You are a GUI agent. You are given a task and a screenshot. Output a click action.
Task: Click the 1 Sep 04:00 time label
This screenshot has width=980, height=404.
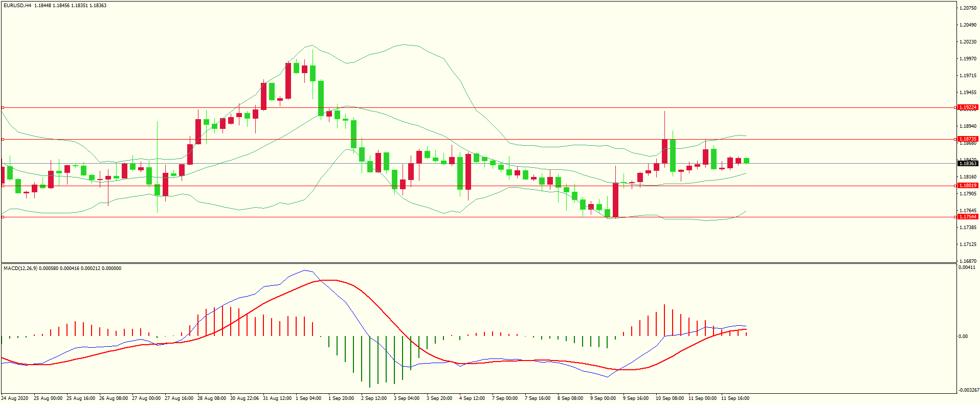[x=308, y=398]
